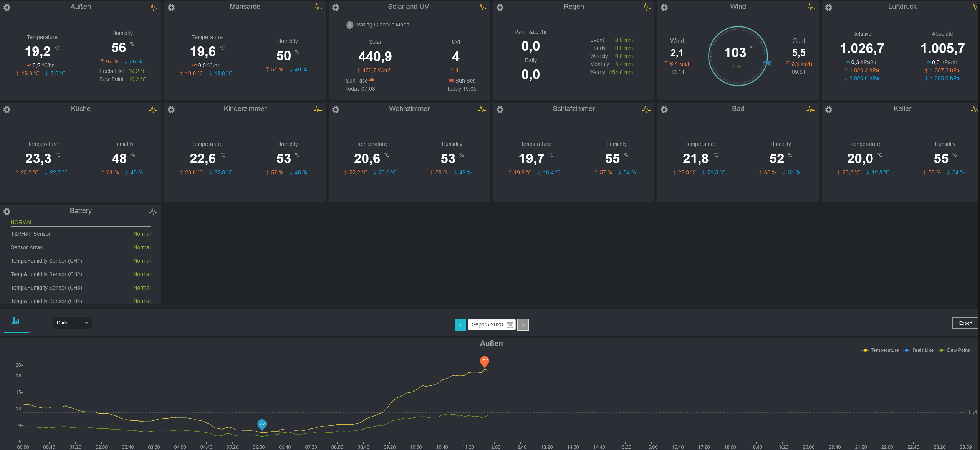This screenshot has height=450, width=980.
Task: Click pulse graph icon on Regen panel
Action: click(646, 7)
